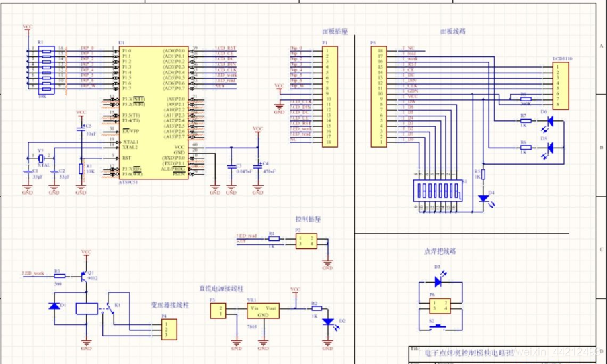Select the VR1 7805 regulator
Image resolution: width=607 pixels, height=364 pixels.
tap(264, 311)
